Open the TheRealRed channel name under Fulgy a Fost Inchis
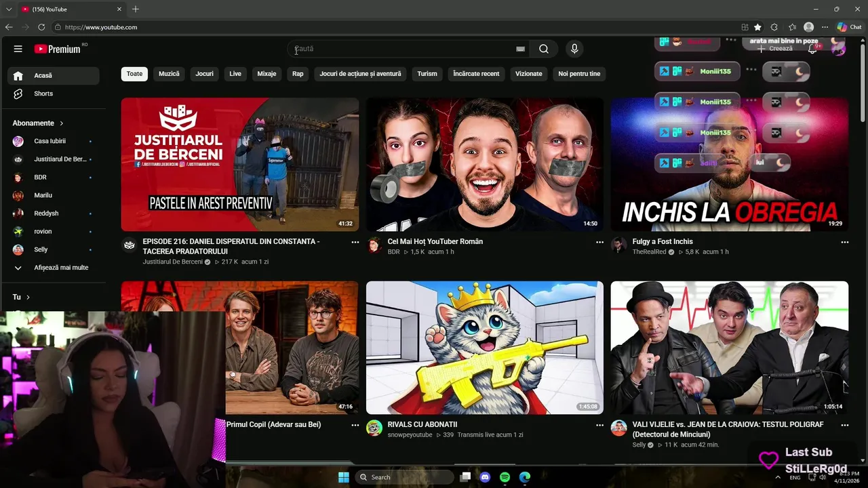 (649, 252)
